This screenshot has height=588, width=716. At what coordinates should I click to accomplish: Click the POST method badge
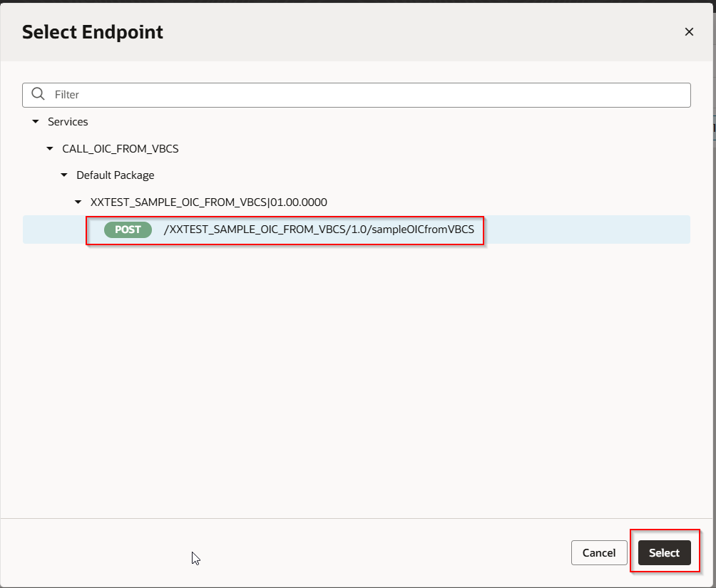[x=127, y=229]
